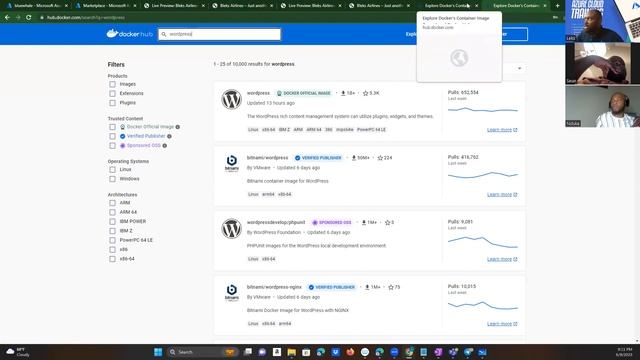Reload the Docker Hub page
This screenshot has width=640, height=360.
click(x=29, y=18)
